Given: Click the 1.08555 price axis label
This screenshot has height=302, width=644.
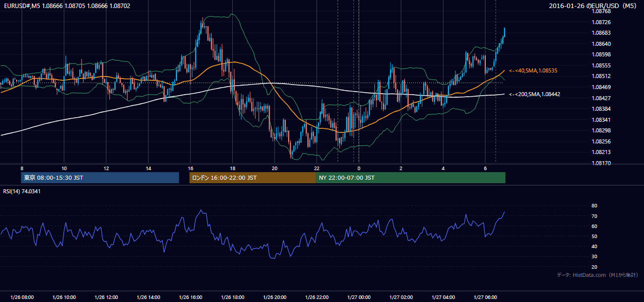Looking at the screenshot, I should coord(601,65).
